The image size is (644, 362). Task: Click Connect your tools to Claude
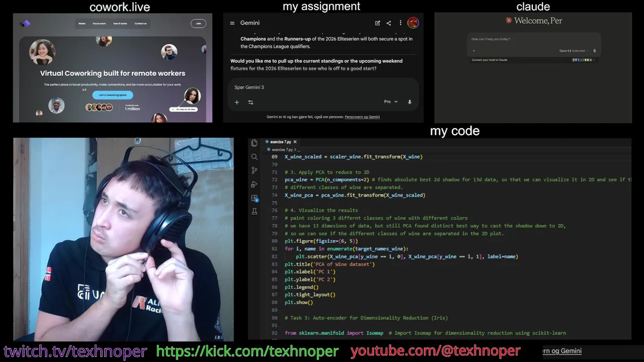tap(490, 60)
